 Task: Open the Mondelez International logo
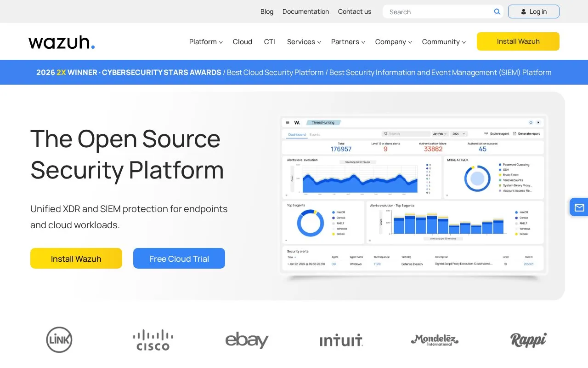pos(435,340)
